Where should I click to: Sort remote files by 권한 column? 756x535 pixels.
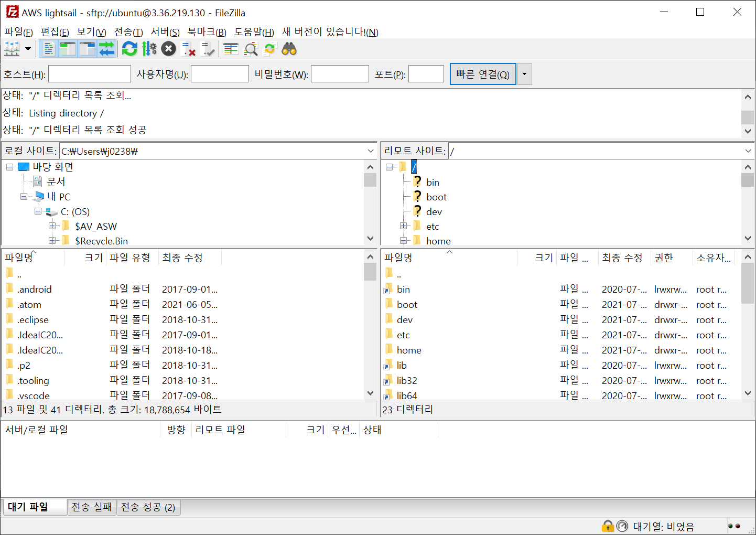pos(672,258)
